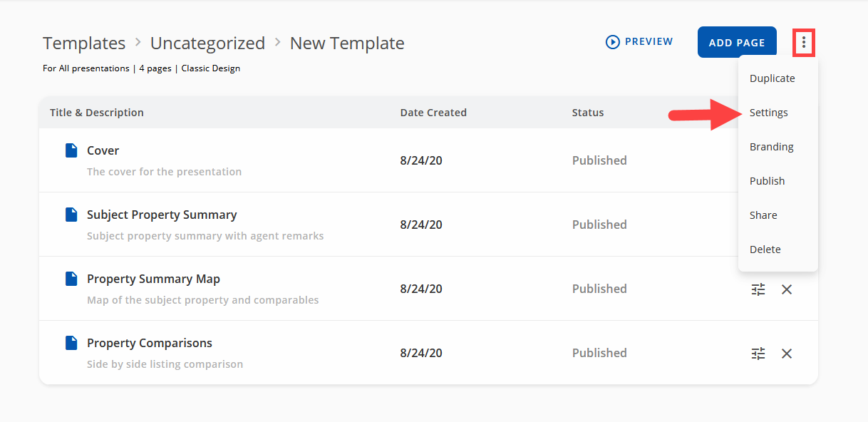Select Publish in the options menu
The height and width of the screenshot is (422, 868).
[767, 181]
